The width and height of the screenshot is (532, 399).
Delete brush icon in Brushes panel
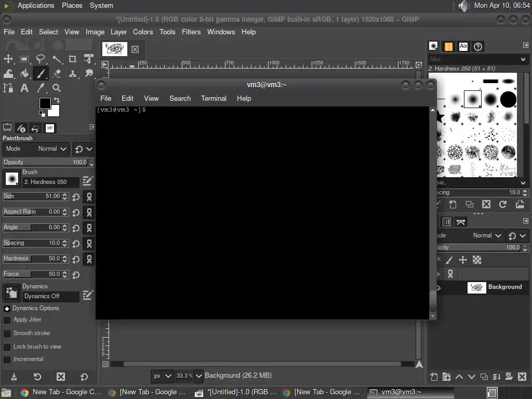pos(486,204)
